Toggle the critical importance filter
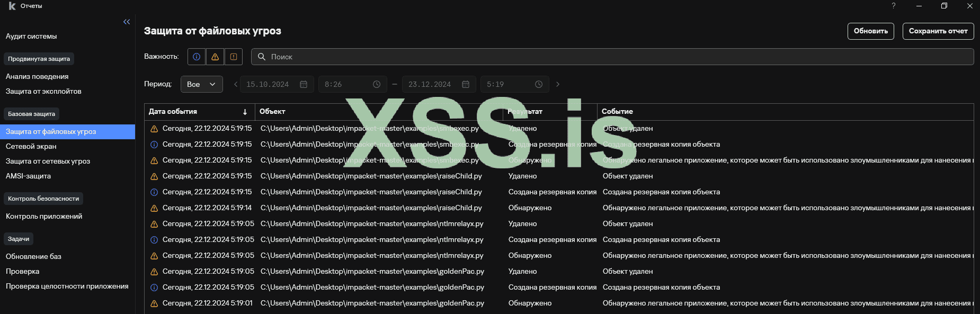980x314 pixels. pyautogui.click(x=234, y=57)
